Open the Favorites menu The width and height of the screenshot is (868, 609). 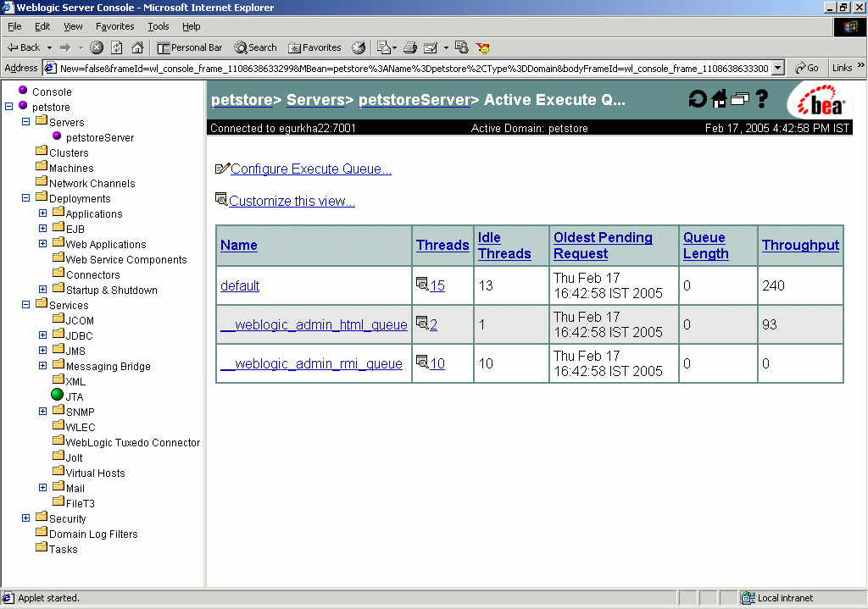(114, 26)
